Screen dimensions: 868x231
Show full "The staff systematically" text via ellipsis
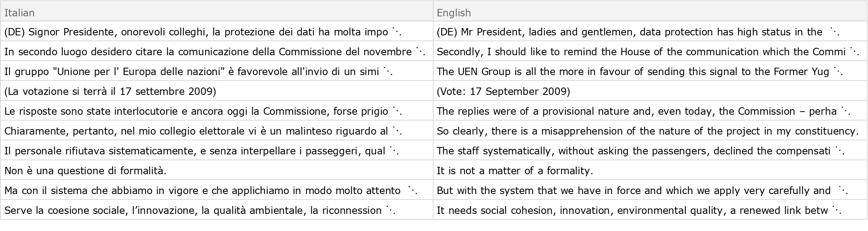tap(839, 151)
